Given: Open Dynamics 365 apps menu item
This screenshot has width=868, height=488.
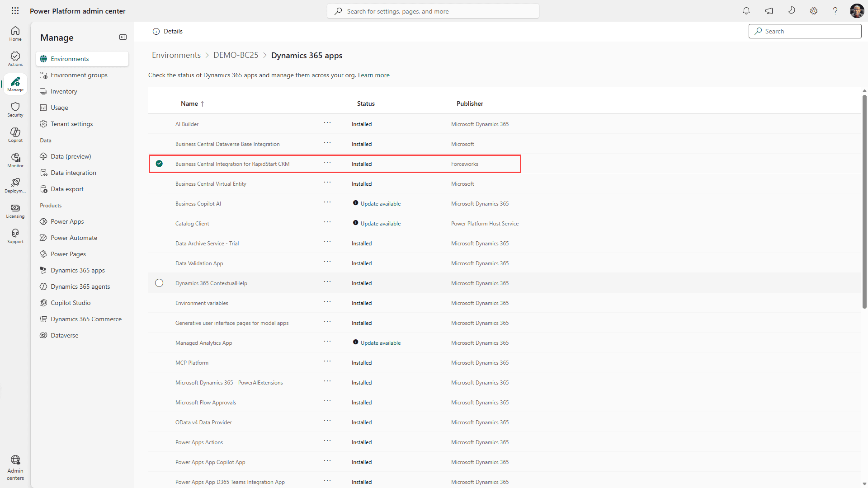Looking at the screenshot, I should click(82, 270).
